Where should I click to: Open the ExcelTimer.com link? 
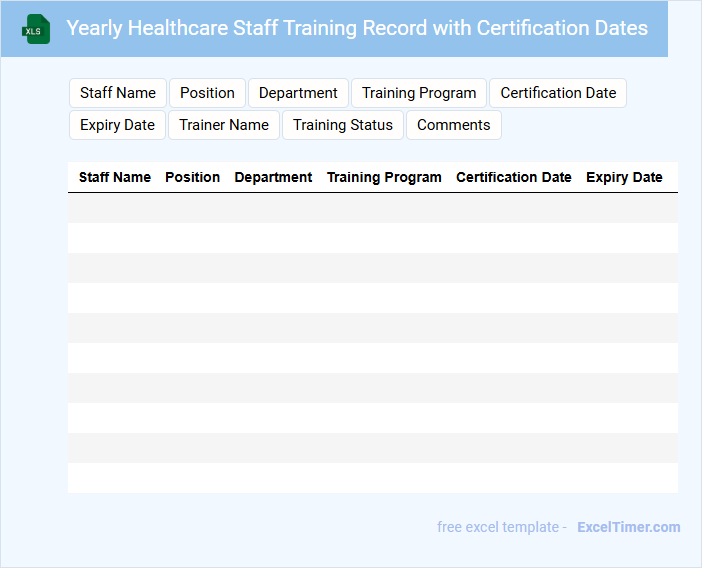point(628,527)
